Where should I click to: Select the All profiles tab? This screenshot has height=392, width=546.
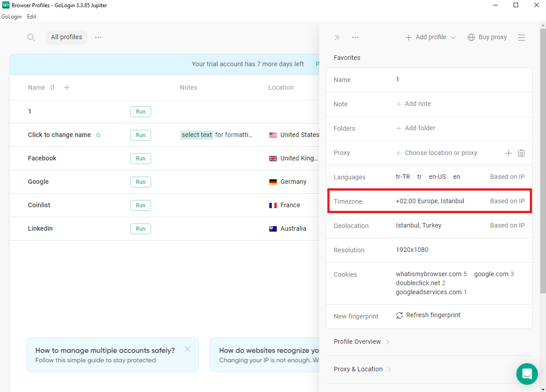[66, 37]
